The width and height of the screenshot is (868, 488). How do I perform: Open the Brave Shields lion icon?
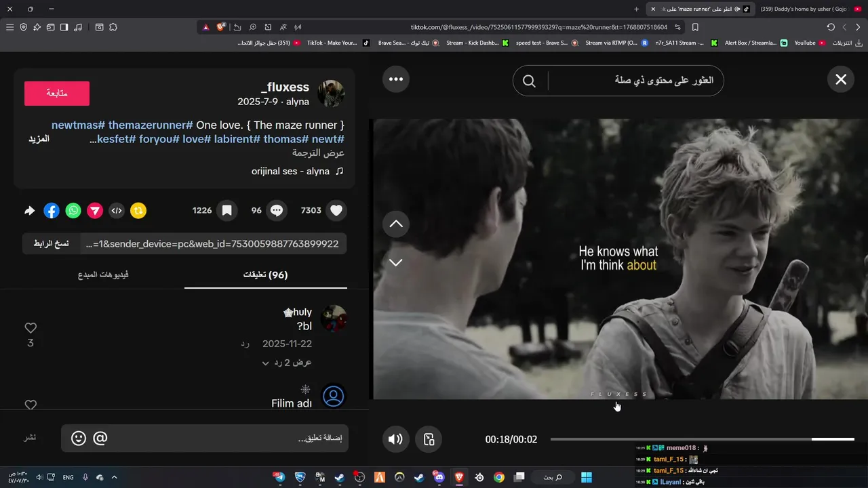tap(221, 27)
